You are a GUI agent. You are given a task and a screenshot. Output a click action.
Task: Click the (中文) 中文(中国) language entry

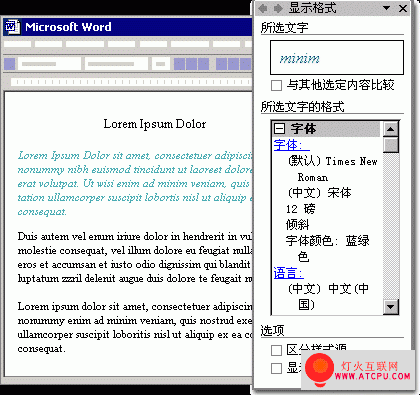(328, 296)
